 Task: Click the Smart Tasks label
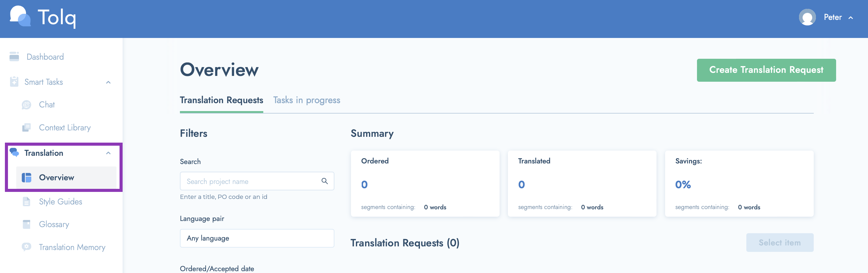44,82
